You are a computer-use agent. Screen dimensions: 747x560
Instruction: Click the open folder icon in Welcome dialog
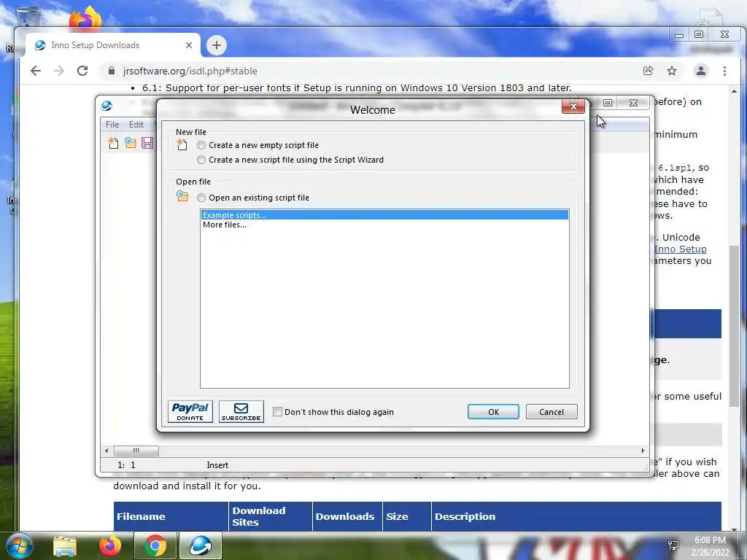point(182,196)
